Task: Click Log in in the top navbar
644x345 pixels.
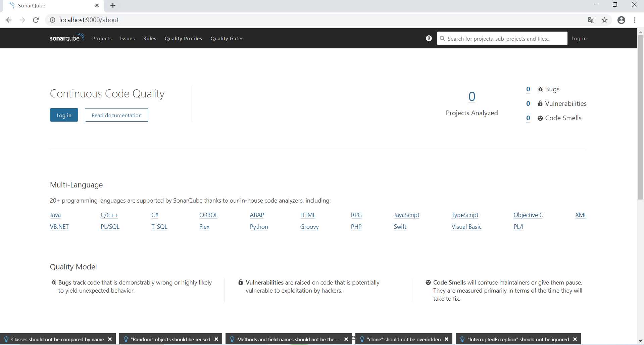Action: 579,38
